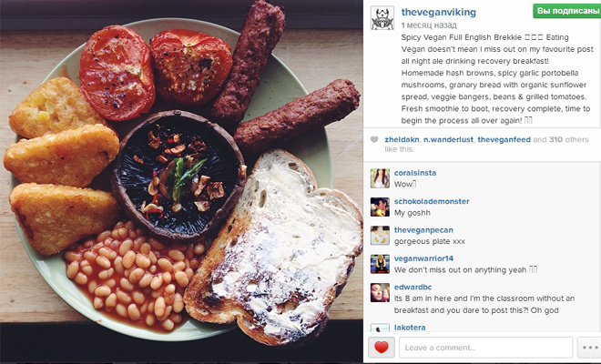Image resolution: width=601 pixels, height=364 pixels.
Task: Open theveganfeed liker profile link
Action: tap(504, 139)
